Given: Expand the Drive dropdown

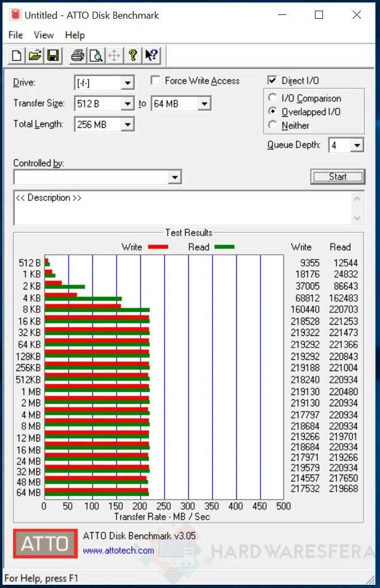Looking at the screenshot, I should tap(128, 83).
